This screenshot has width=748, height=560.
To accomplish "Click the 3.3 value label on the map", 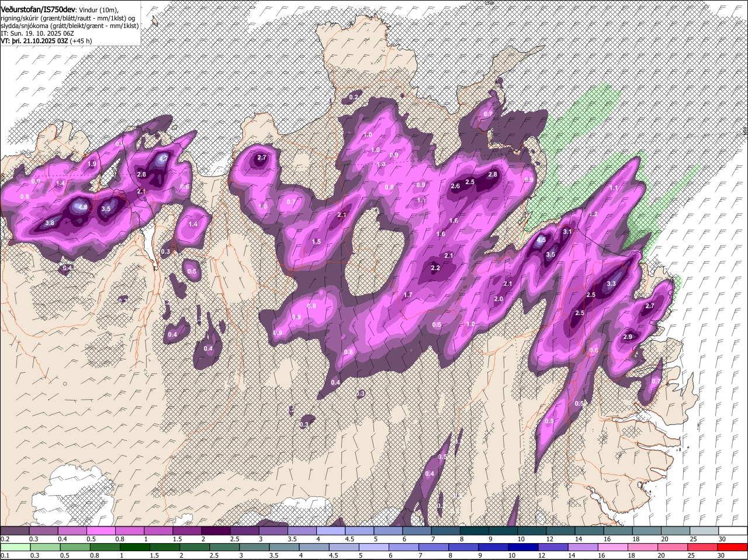I will pos(611,284).
